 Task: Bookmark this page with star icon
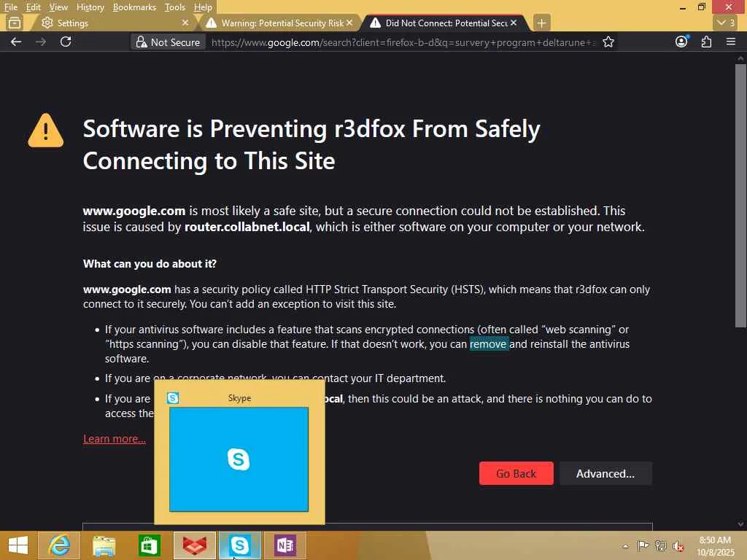coord(608,42)
